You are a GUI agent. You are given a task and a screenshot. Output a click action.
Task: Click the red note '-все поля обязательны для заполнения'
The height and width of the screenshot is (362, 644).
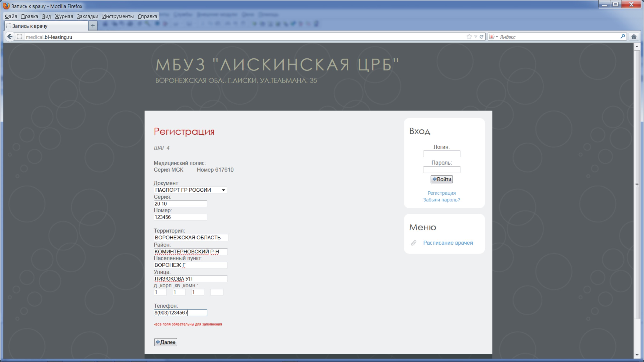(188, 324)
